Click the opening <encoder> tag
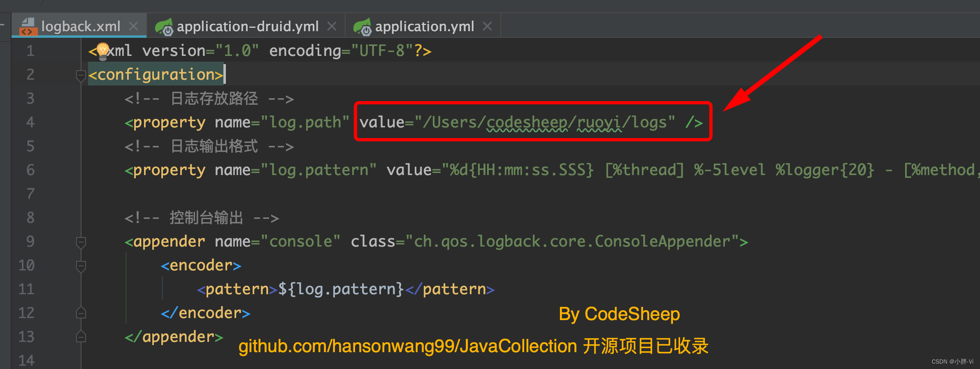 coord(201,265)
